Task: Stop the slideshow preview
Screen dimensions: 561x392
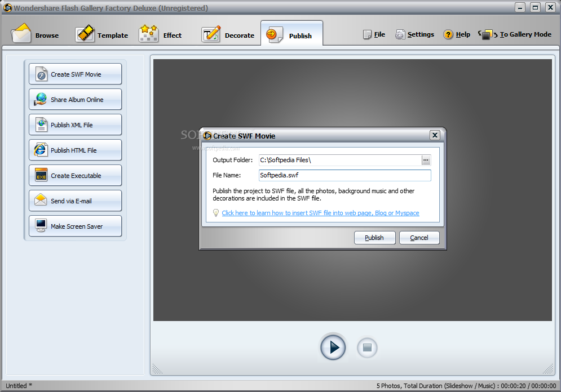Action: 367,348
